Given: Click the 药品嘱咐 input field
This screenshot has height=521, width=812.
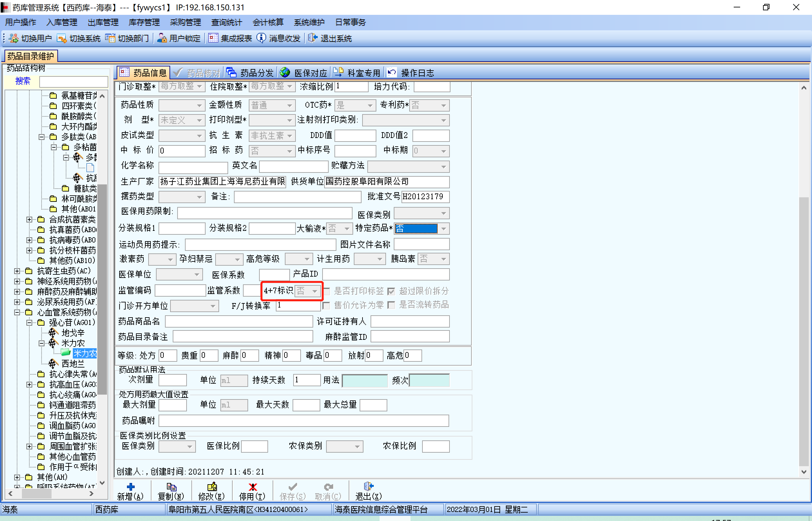Looking at the screenshot, I should point(303,420).
